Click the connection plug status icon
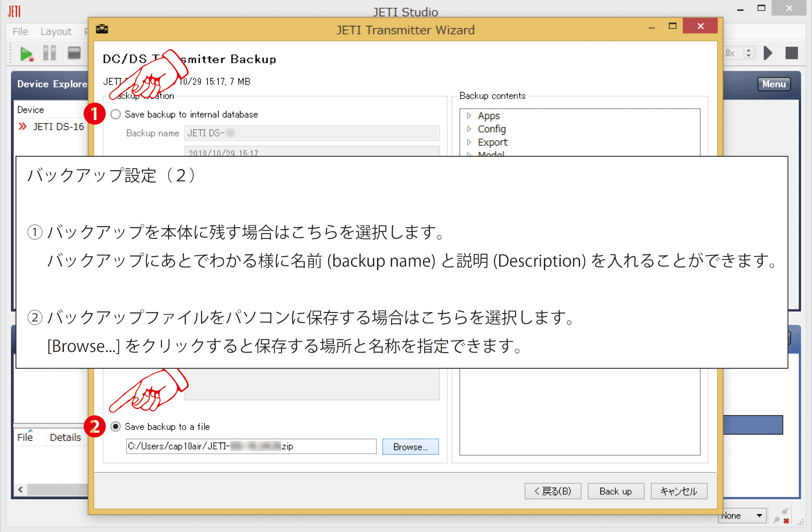This screenshot has height=532, width=812. pyautogui.click(x=781, y=516)
